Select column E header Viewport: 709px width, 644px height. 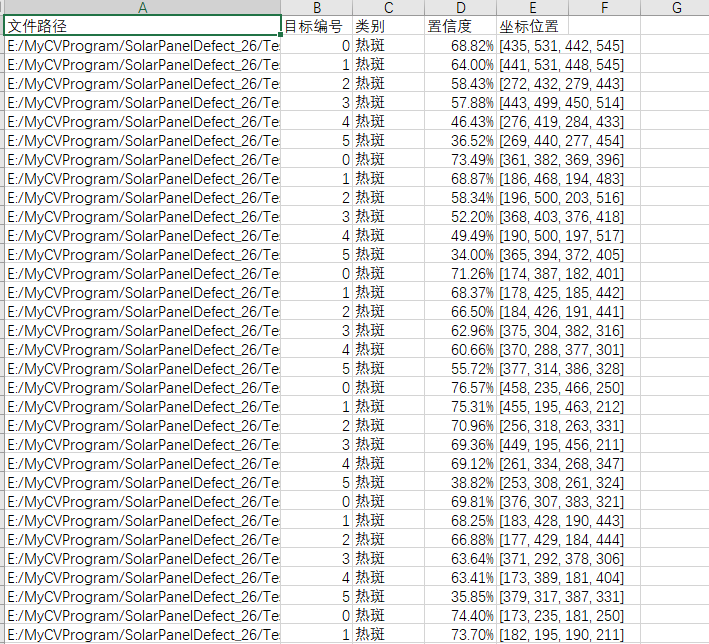tap(532, 7)
